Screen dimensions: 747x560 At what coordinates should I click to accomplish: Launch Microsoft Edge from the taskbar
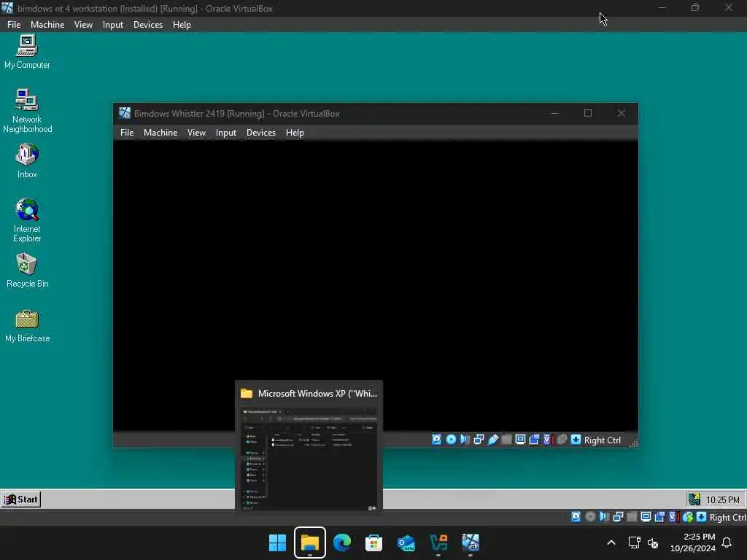[341, 542]
